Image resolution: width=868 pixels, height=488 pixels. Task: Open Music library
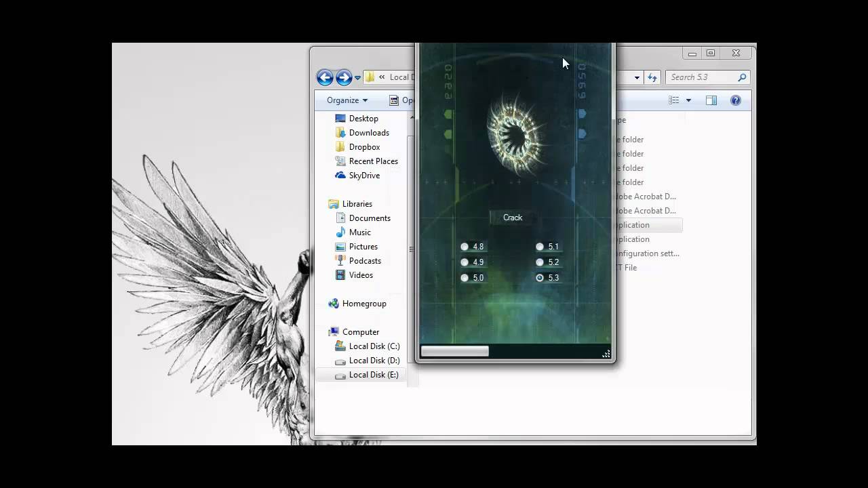[x=359, y=232]
